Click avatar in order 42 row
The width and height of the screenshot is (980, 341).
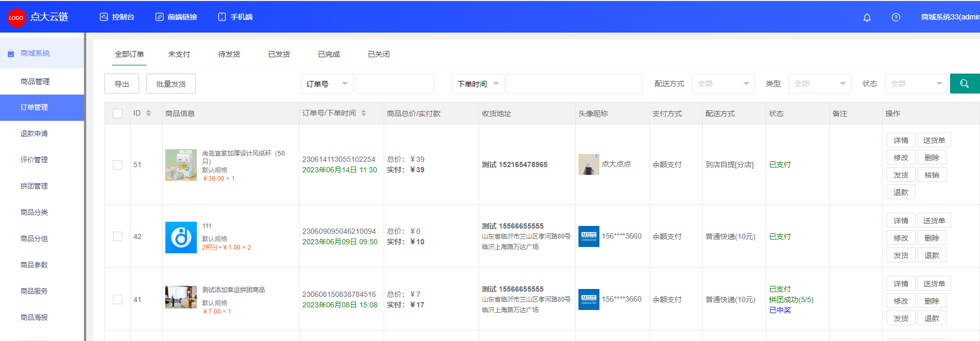(x=589, y=236)
